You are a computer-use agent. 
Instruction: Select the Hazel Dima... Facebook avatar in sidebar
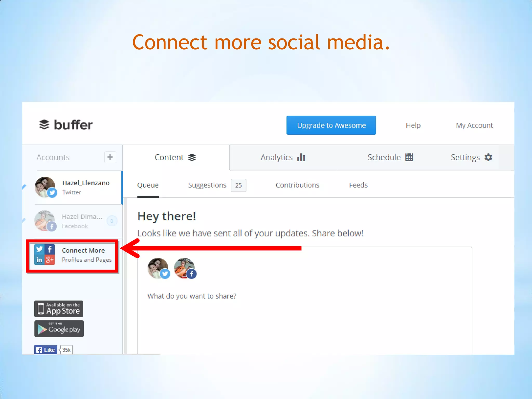[x=45, y=221]
